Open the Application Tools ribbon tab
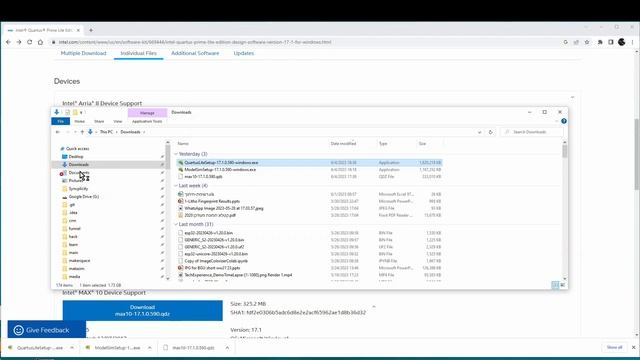640x360 pixels. tap(147, 121)
